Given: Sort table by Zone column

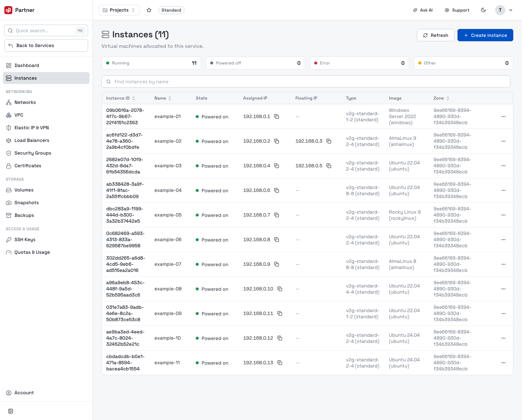Looking at the screenshot, I should click(x=441, y=98).
